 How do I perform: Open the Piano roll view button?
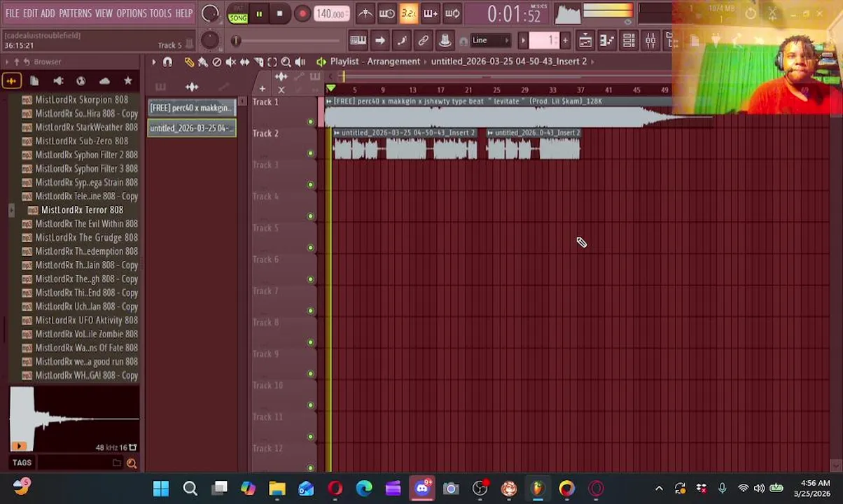click(606, 41)
